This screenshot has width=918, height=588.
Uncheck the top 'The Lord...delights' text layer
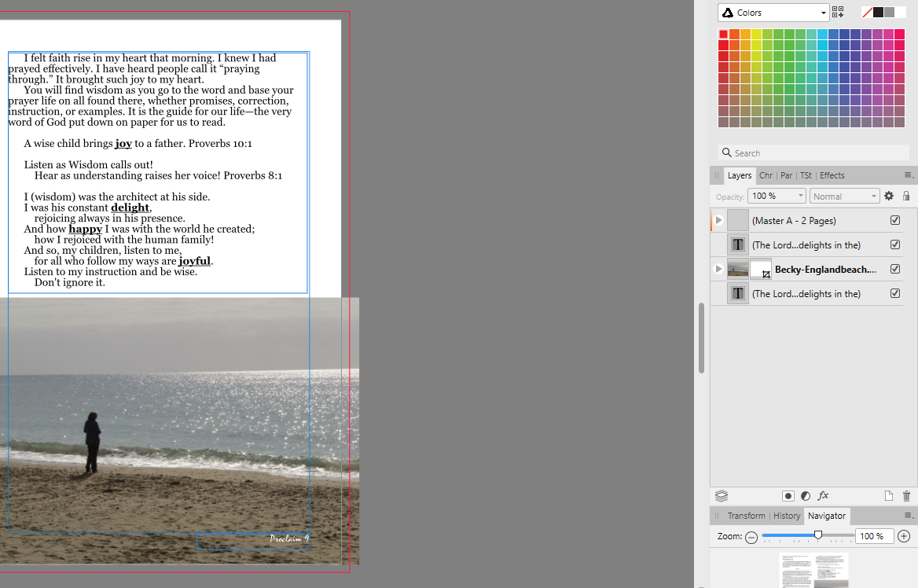(894, 244)
